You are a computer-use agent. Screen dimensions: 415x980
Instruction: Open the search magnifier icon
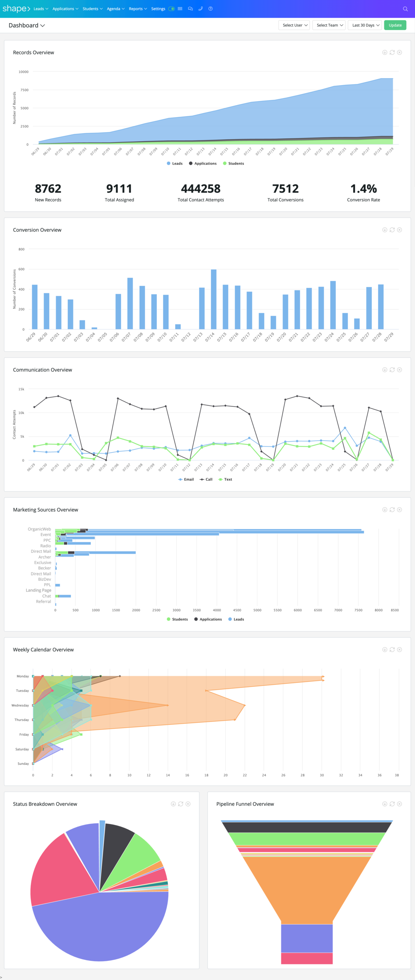405,9
